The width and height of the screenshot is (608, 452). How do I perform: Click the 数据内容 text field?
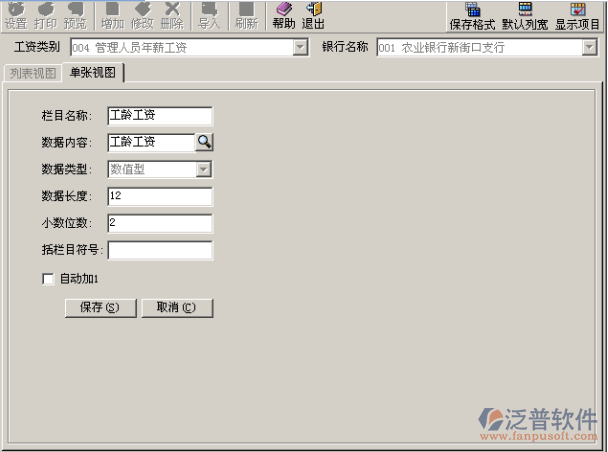pos(151,142)
